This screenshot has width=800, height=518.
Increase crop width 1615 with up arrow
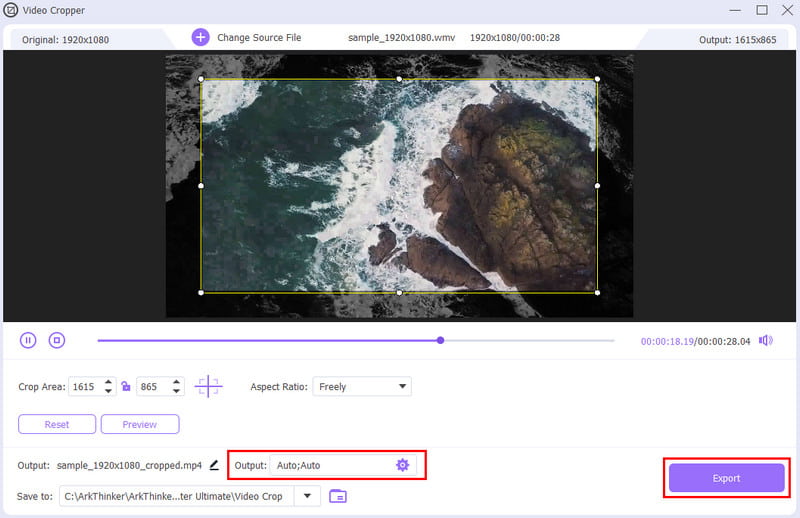tap(108, 381)
